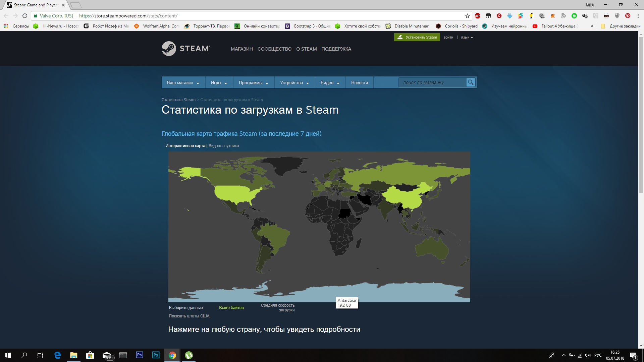Expand 'Устройства' dropdown menu
Image resolution: width=644 pixels, height=362 pixels.
point(294,82)
